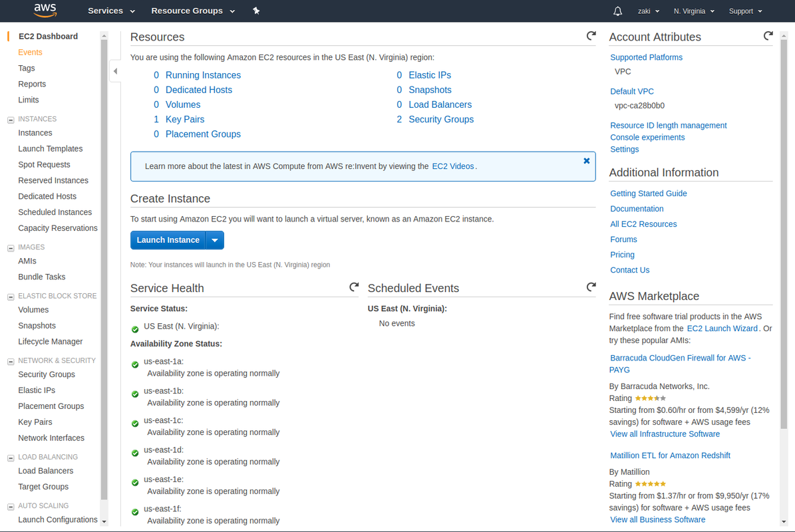Click the sidebar scroll-down arrow
The height and width of the screenshot is (532, 795).
(104, 521)
